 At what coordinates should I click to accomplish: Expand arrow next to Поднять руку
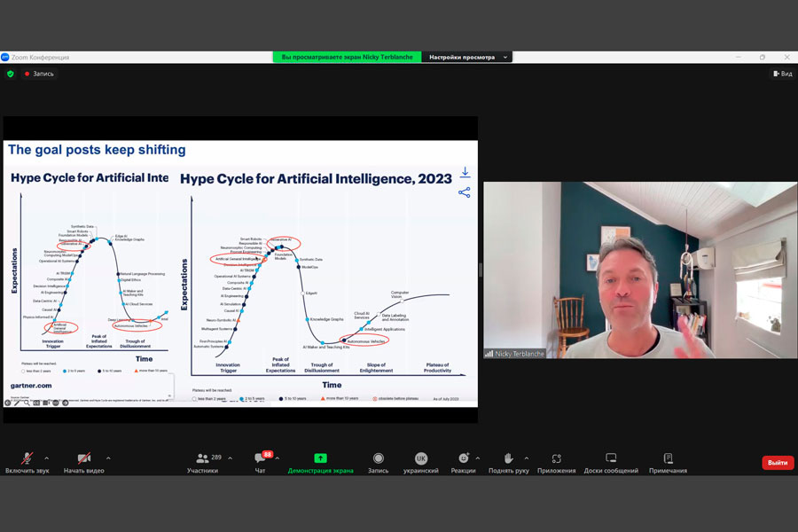point(527,458)
